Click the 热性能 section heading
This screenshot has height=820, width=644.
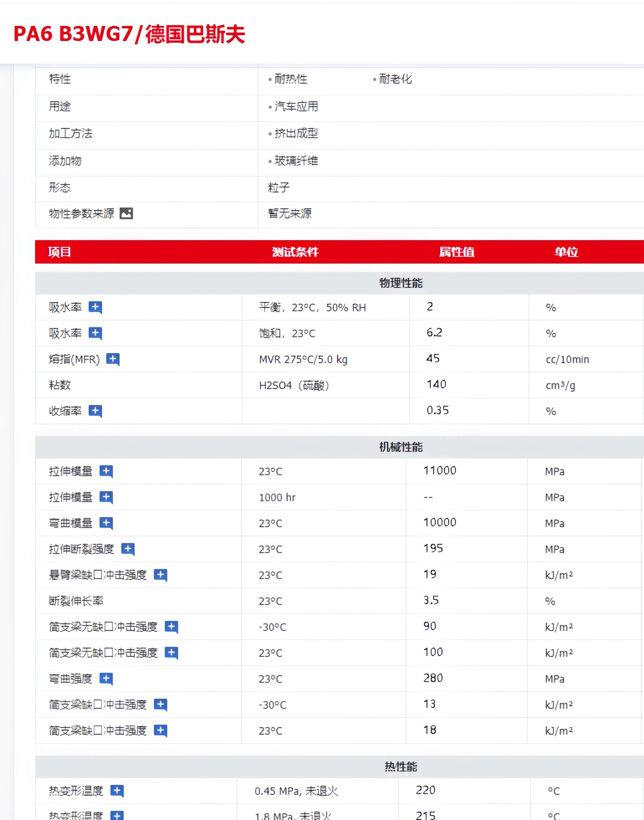(401, 767)
